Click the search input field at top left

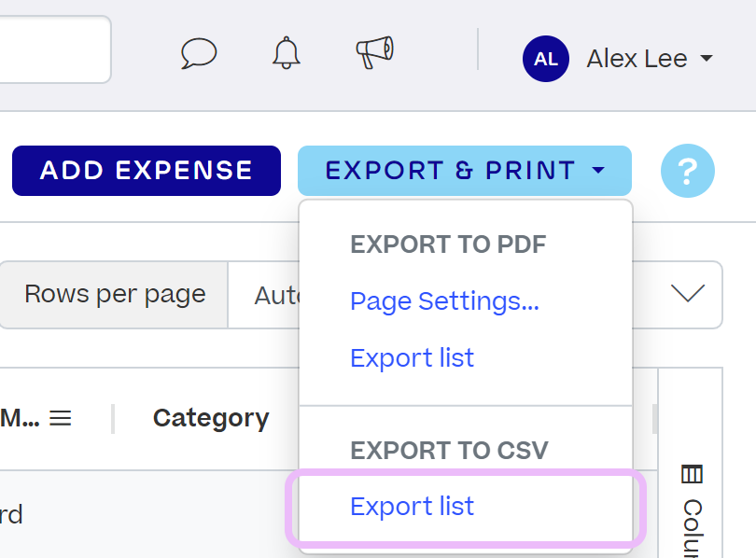click(x=55, y=49)
